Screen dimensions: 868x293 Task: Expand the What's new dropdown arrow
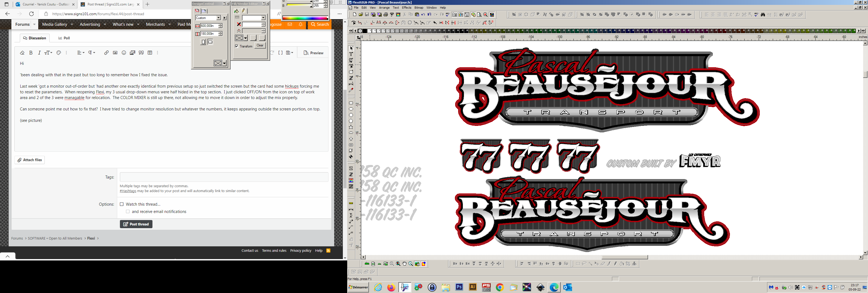(138, 24)
